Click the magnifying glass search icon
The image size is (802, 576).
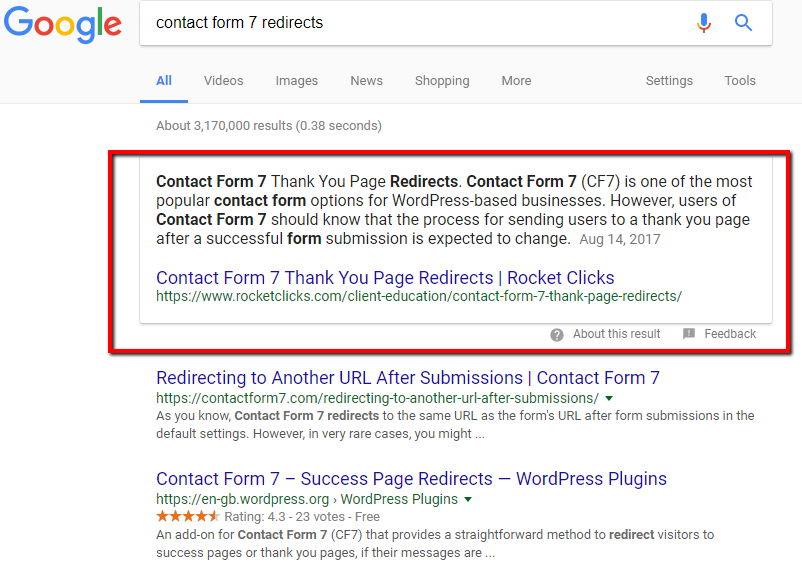pyautogui.click(x=743, y=22)
